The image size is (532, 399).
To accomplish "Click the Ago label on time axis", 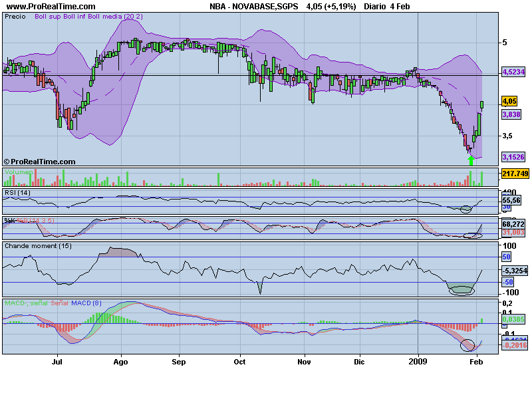I will (x=121, y=362).
